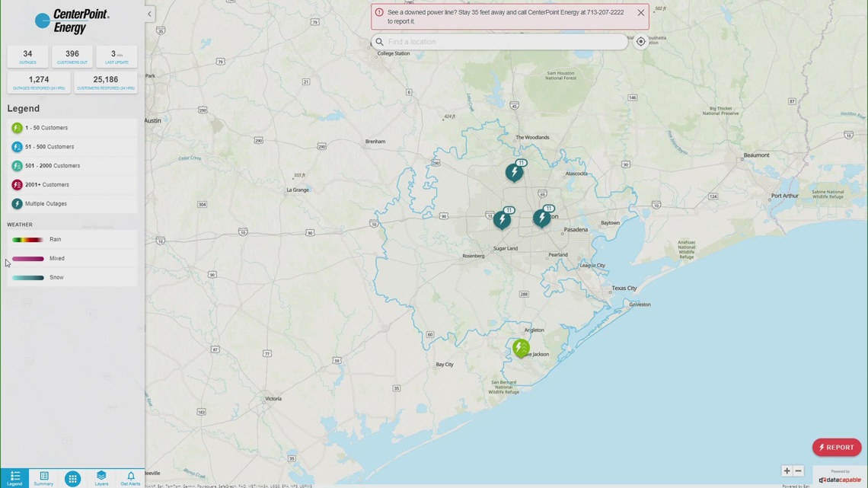The image size is (868, 488).
Task: Select the green outage marker near Lake Jackson
Action: point(521,347)
